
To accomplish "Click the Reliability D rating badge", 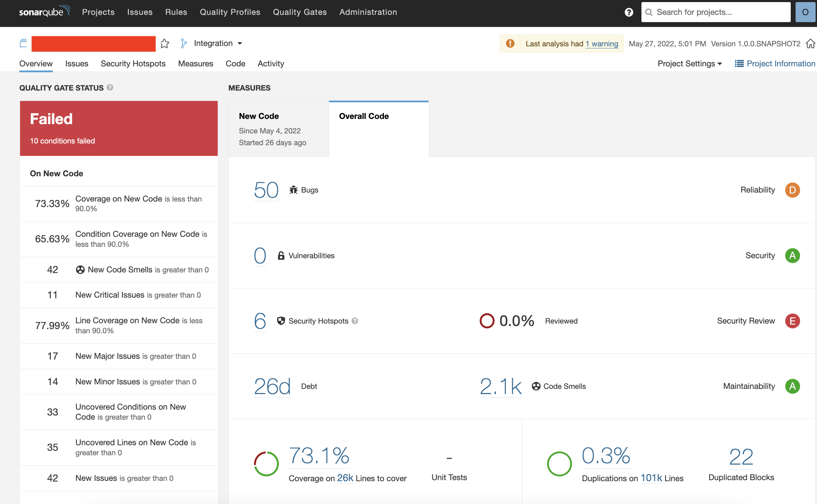I will click(792, 190).
